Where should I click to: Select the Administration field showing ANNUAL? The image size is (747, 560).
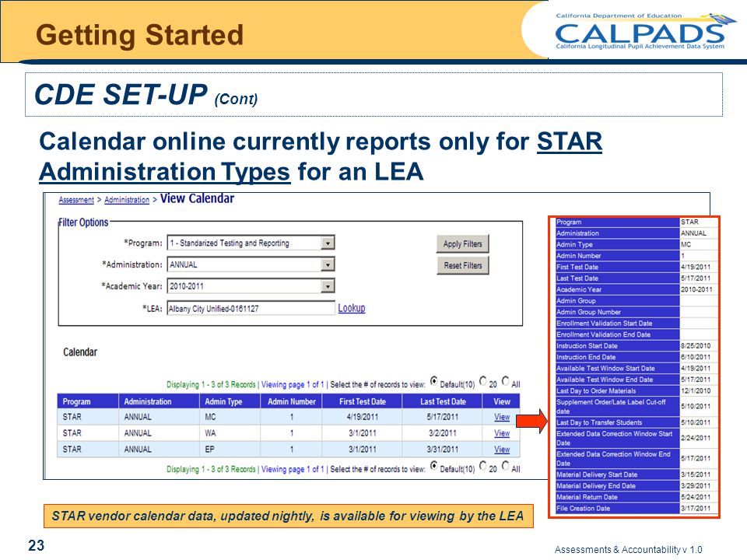point(251,264)
